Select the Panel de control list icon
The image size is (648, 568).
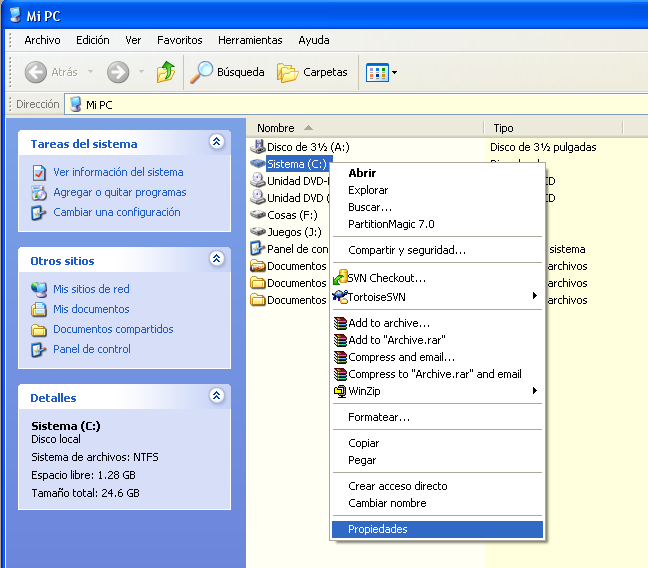point(257,248)
